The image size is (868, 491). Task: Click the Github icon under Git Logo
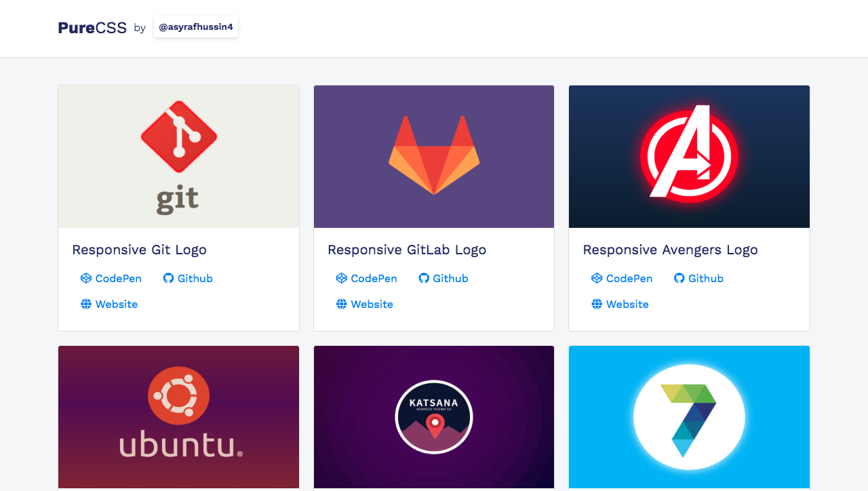(x=168, y=278)
